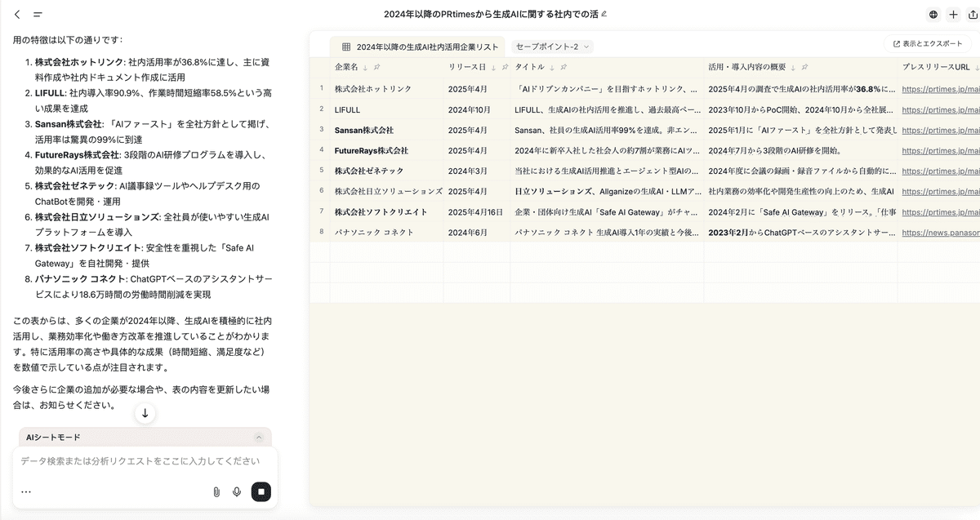The width and height of the screenshot is (980, 520).
Task: Click the 表示とエクスポート button
Action: [928, 44]
